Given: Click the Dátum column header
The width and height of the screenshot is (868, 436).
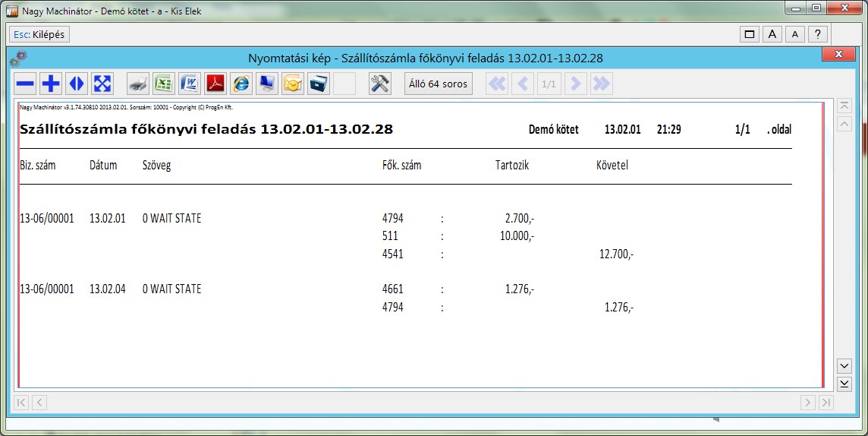Looking at the screenshot, I should point(103,165).
